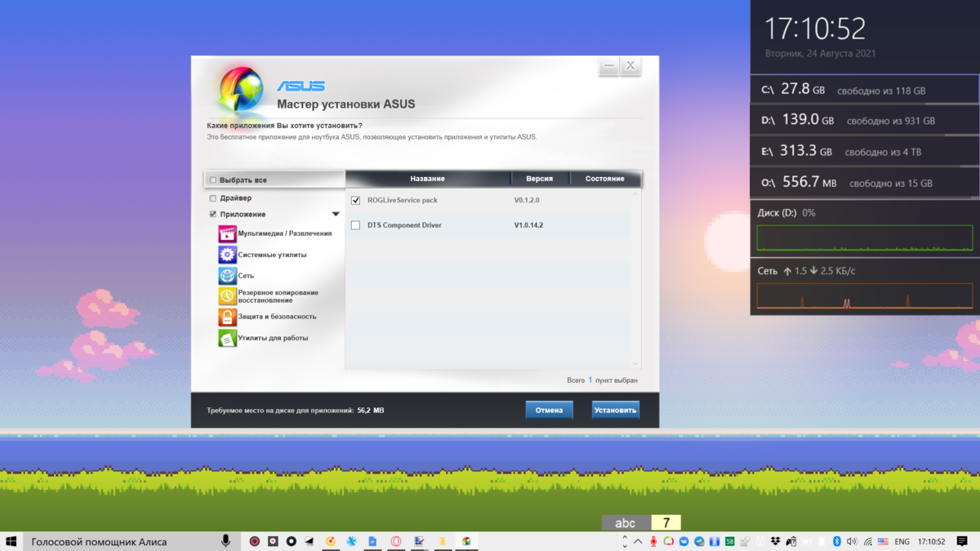This screenshot has width=980, height=551.
Task: Sort by the Версия column header
Action: click(x=539, y=178)
